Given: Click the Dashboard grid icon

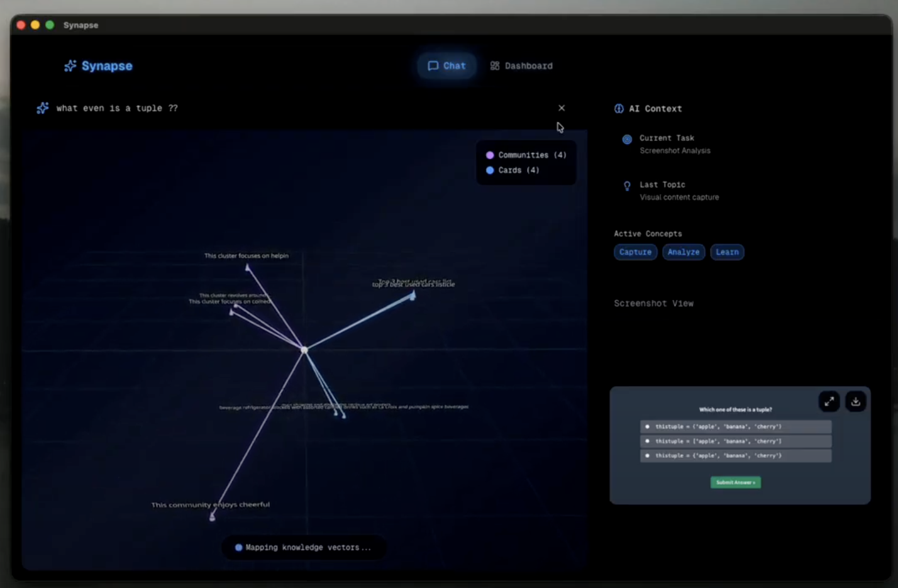Looking at the screenshot, I should [494, 65].
